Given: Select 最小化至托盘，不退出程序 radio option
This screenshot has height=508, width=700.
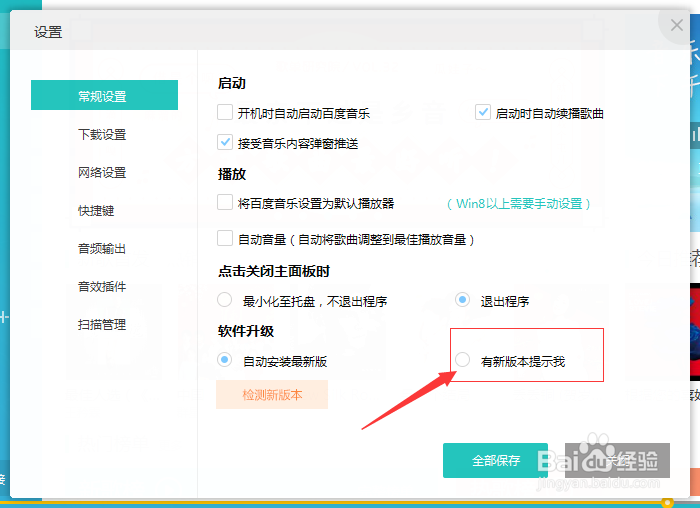Looking at the screenshot, I should click(225, 300).
